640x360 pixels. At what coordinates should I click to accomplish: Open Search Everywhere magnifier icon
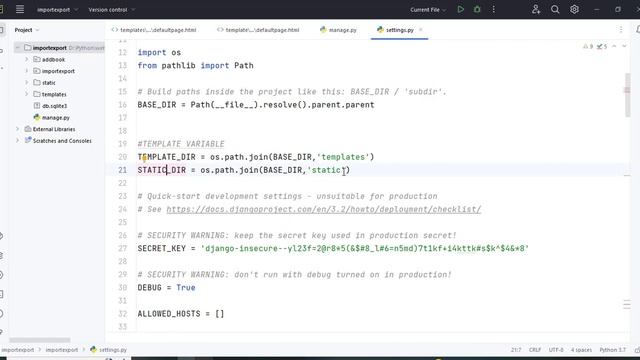(555, 9)
